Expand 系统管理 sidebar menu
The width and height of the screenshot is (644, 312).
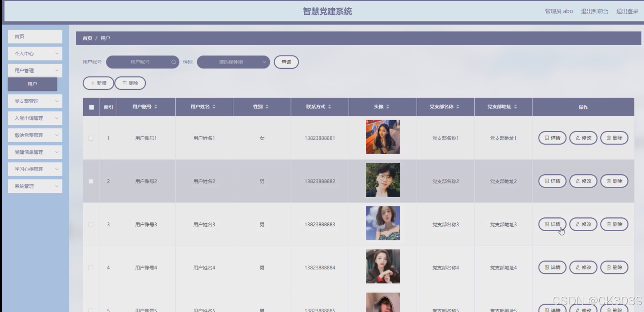point(35,186)
